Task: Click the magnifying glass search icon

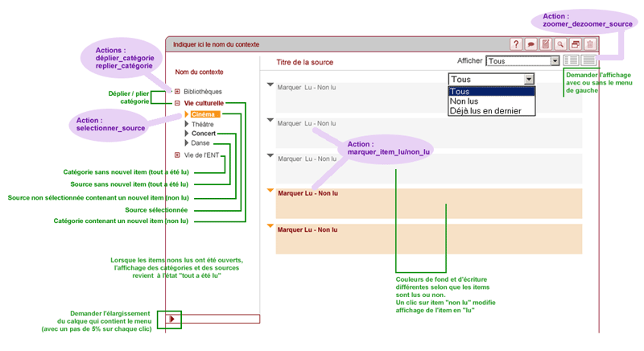Action: coord(560,44)
